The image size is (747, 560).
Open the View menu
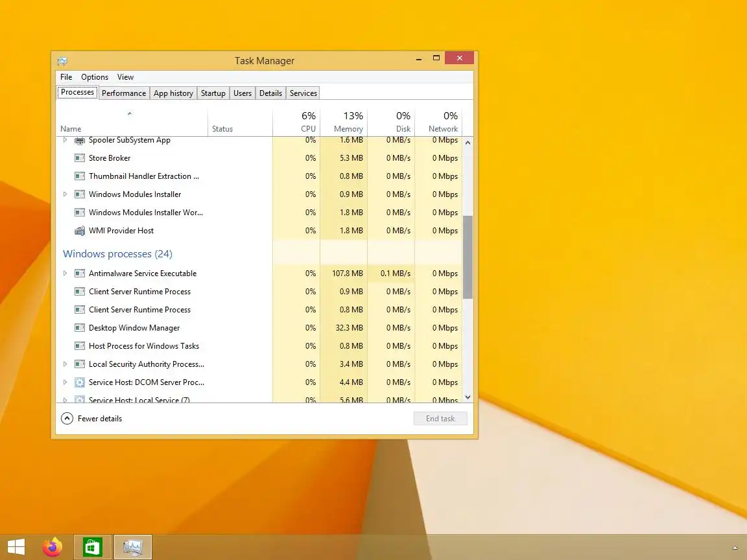pos(125,77)
